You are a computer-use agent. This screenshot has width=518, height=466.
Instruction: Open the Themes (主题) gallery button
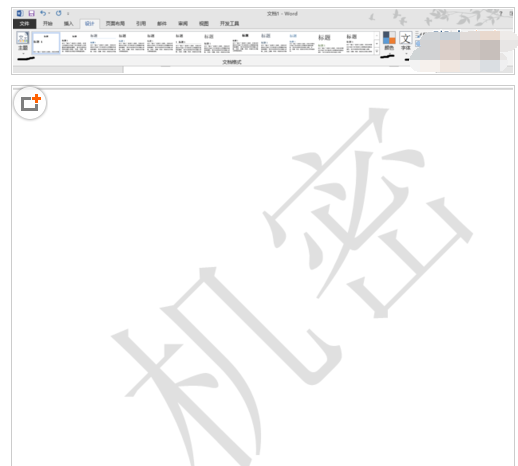(x=23, y=42)
